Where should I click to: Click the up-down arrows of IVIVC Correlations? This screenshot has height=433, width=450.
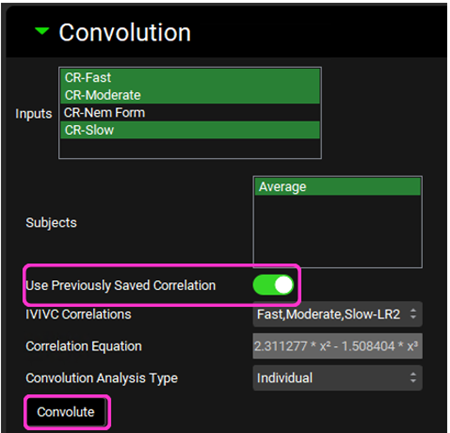pos(413,314)
